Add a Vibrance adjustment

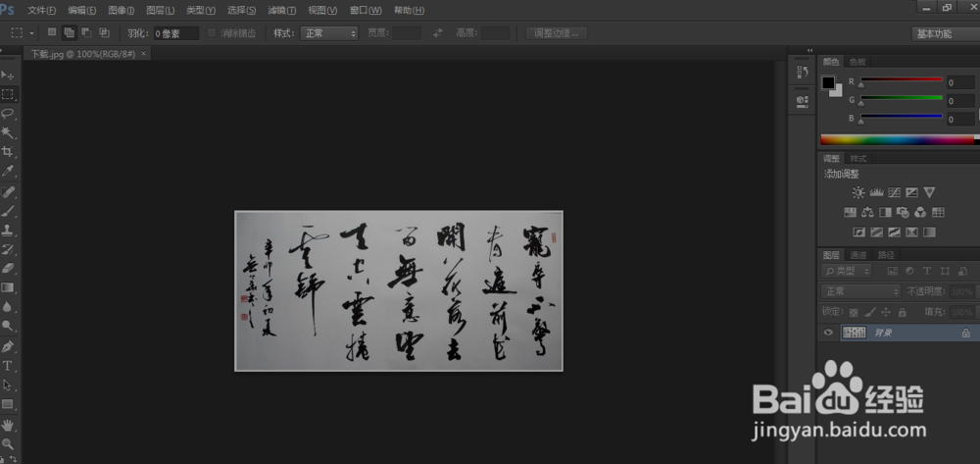click(x=929, y=193)
